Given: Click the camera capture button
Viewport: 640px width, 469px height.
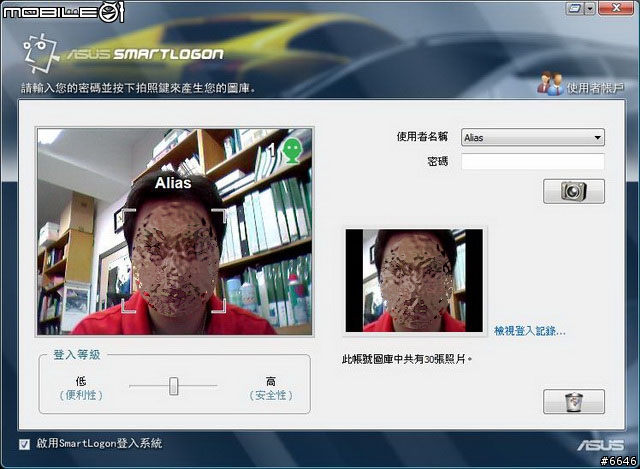Looking at the screenshot, I should pyautogui.click(x=573, y=191).
